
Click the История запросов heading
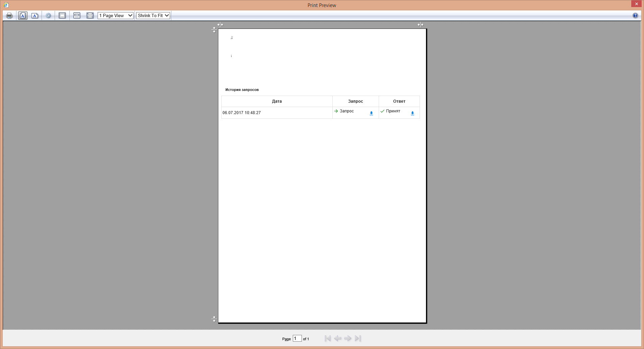pyautogui.click(x=242, y=90)
